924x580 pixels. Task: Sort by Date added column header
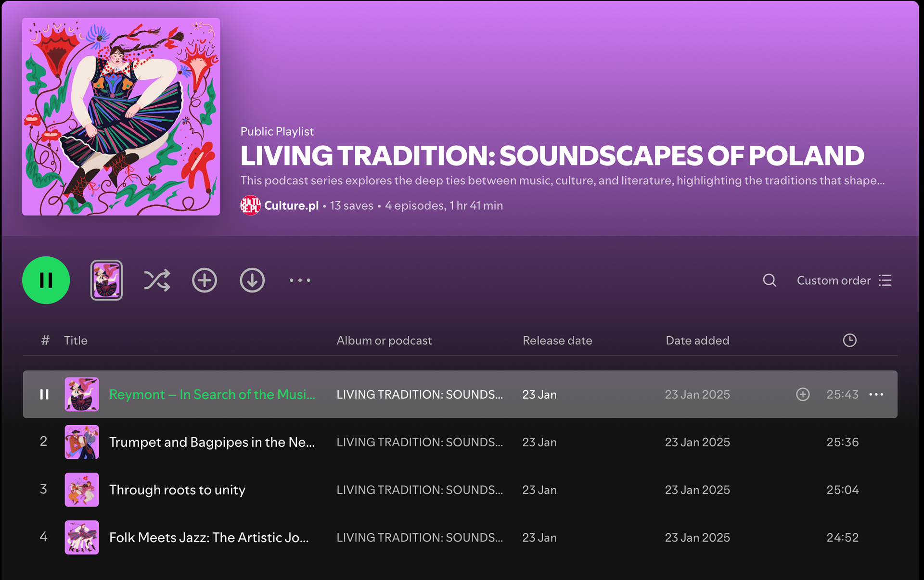[x=697, y=340]
